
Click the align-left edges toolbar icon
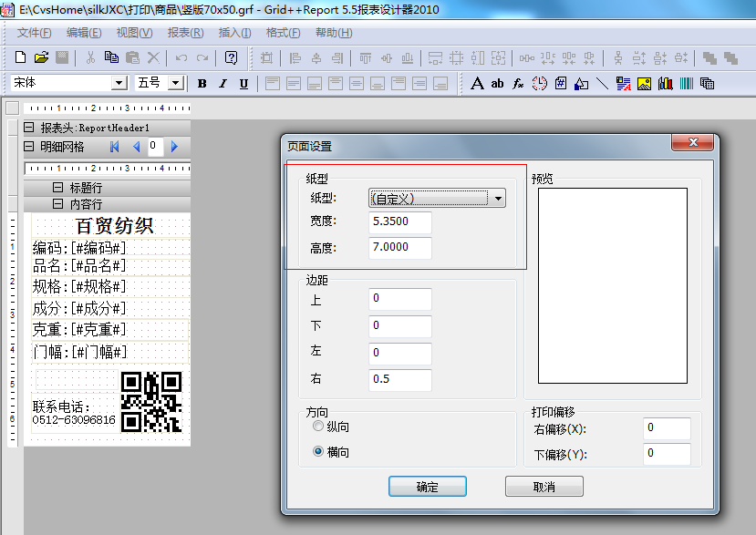(295, 58)
